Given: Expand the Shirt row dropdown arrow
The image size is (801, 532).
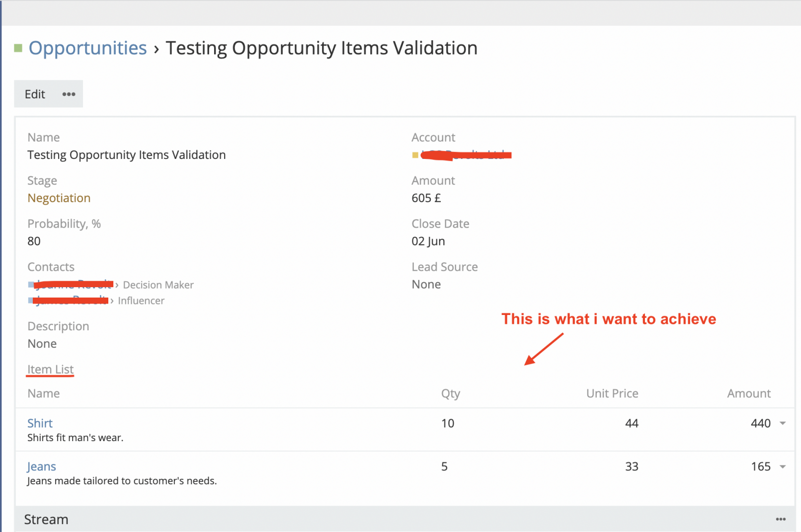Looking at the screenshot, I should pyautogui.click(x=783, y=423).
